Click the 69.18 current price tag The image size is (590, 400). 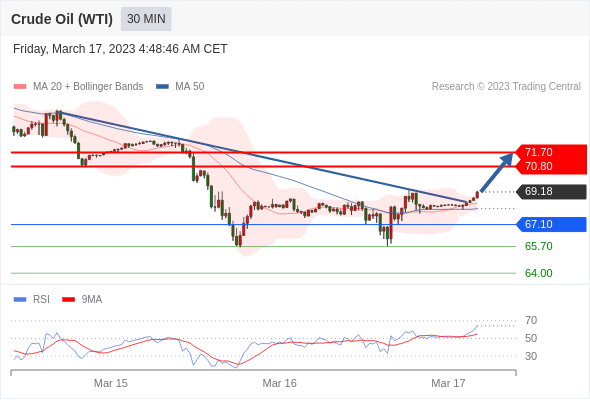coord(550,192)
